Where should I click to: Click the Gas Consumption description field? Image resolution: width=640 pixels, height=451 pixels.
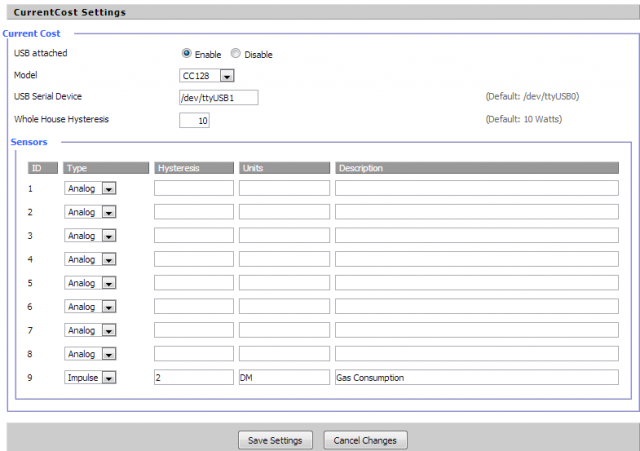477,378
